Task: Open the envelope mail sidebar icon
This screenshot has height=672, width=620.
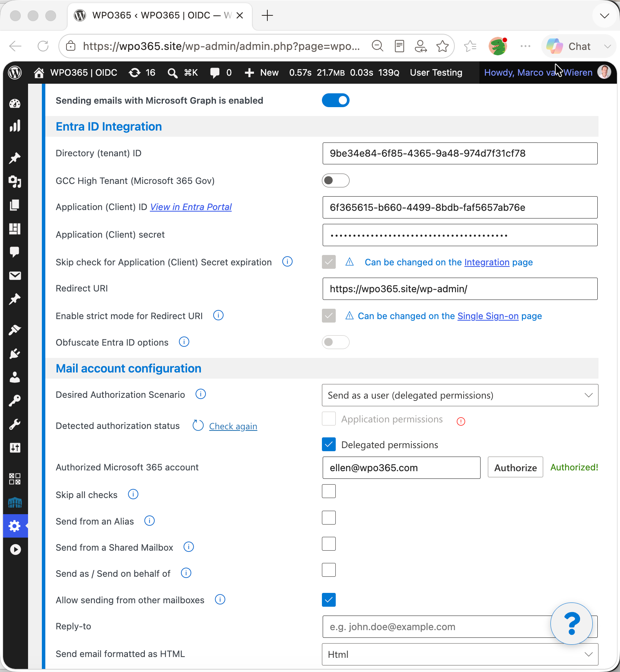Action: pos(15,275)
